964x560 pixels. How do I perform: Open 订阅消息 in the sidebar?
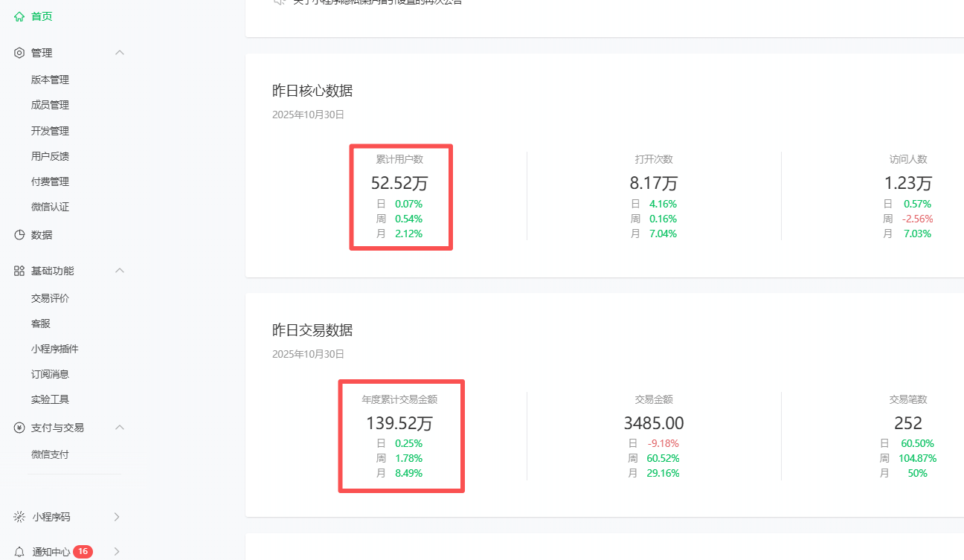(x=50, y=374)
